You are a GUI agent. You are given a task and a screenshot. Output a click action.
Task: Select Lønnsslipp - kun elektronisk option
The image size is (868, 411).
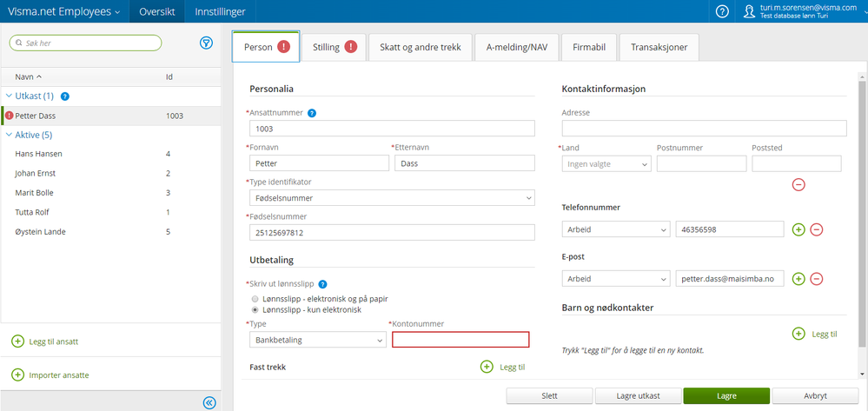[255, 309]
